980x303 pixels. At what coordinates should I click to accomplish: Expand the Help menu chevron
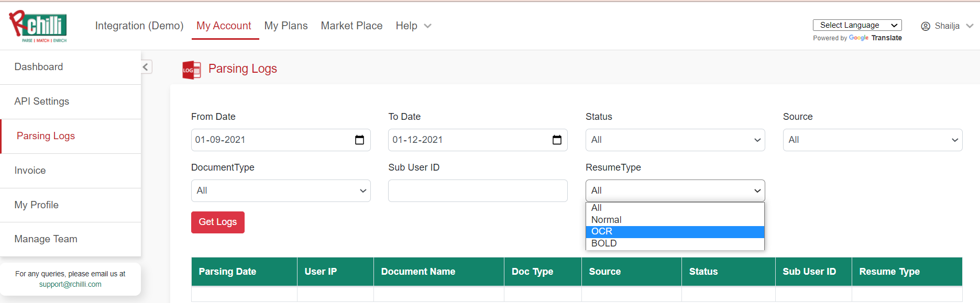(427, 26)
